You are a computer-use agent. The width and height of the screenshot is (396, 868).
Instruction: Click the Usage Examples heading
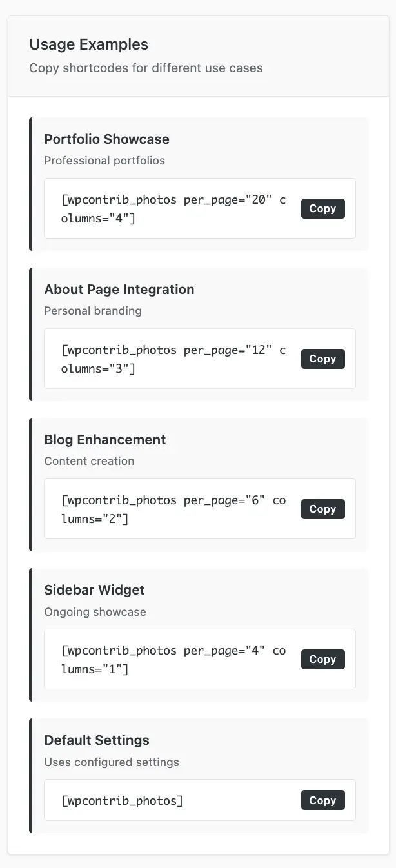89,44
